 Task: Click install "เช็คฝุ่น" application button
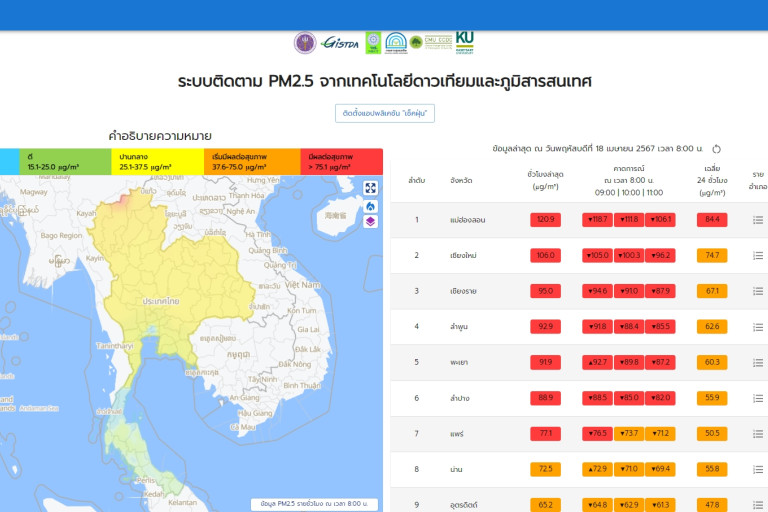point(384,113)
